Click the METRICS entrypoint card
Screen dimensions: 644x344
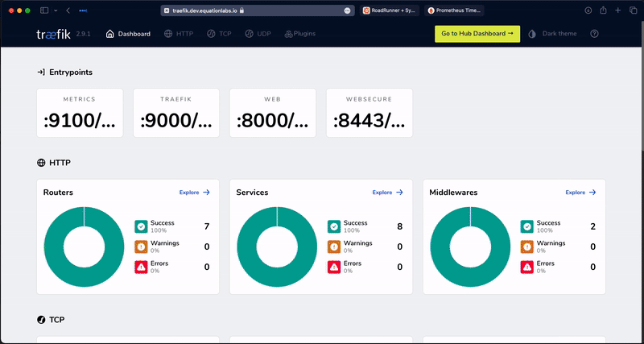point(80,113)
